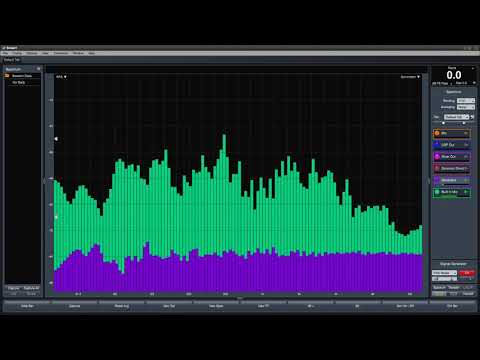The height and width of the screenshot is (360, 480).
Task: Click the Spectrum data panel header icon
Action: 39,69
